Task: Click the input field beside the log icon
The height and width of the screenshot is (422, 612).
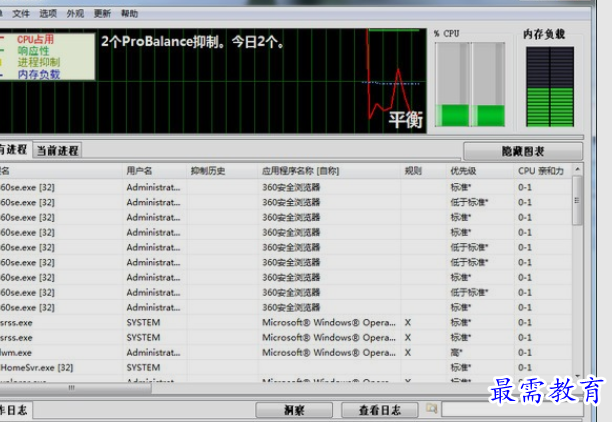Action: [x=512, y=410]
